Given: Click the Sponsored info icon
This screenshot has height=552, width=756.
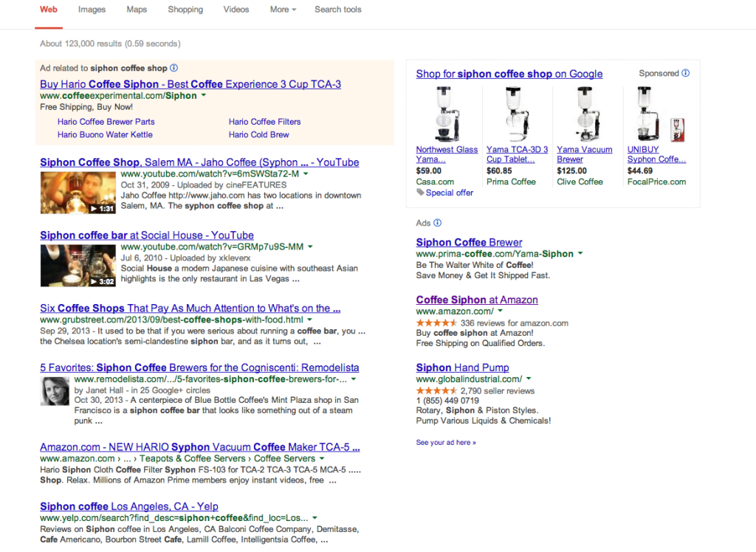Looking at the screenshot, I should (x=686, y=73).
